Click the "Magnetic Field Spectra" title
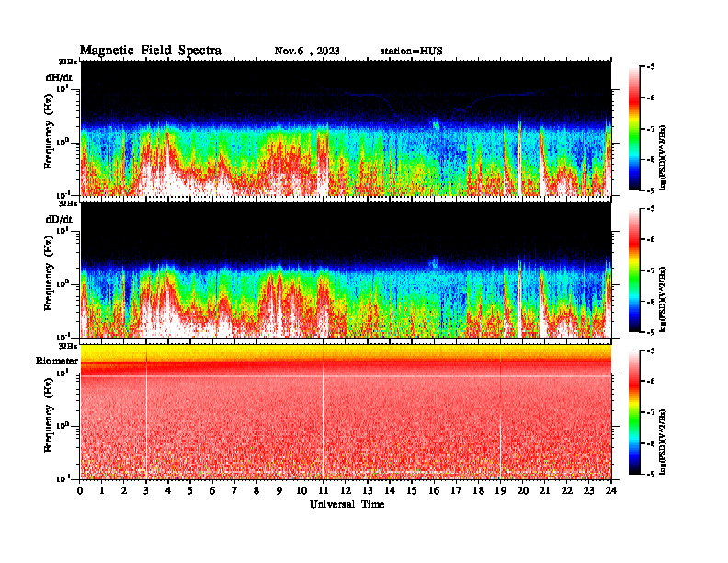This screenshot has width=728, height=563. [151, 51]
